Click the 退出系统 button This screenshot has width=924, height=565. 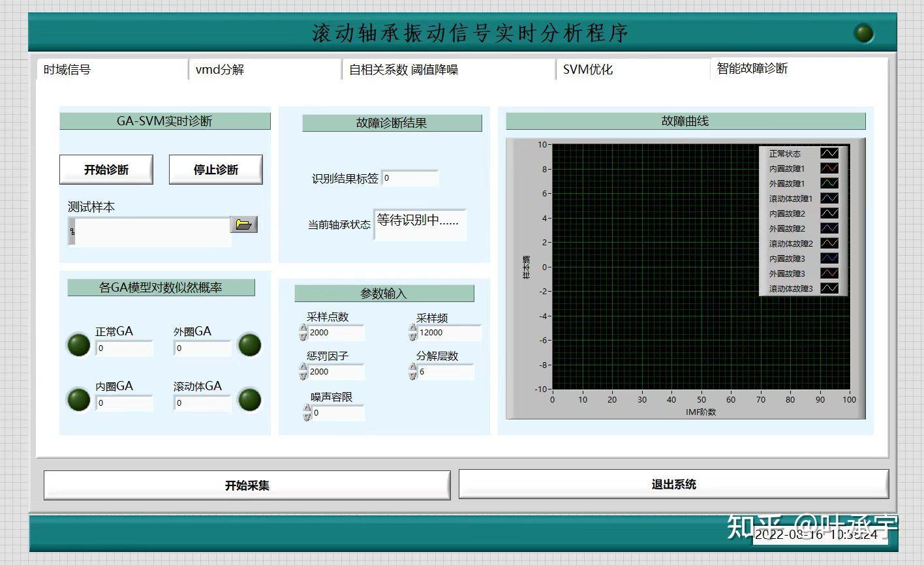675,484
